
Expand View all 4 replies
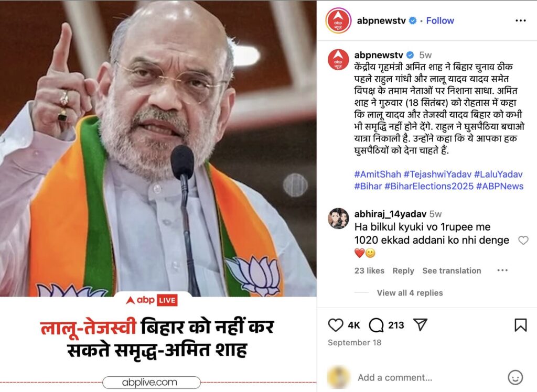410,293
